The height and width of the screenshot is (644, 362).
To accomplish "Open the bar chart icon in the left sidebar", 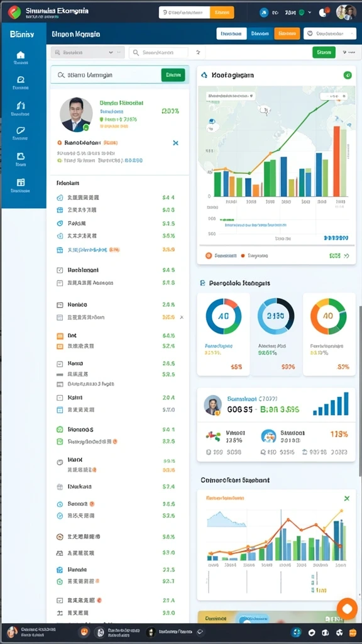I will [21, 106].
